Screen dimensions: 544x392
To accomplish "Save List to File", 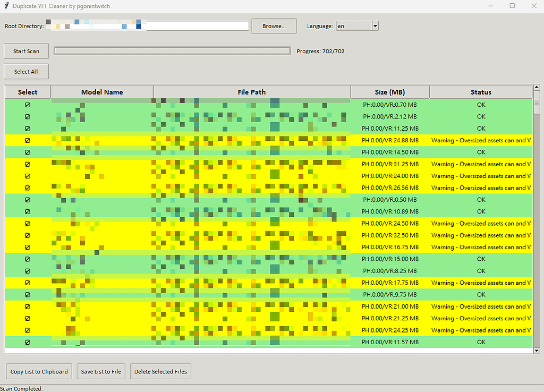I will pyautogui.click(x=100, y=371).
